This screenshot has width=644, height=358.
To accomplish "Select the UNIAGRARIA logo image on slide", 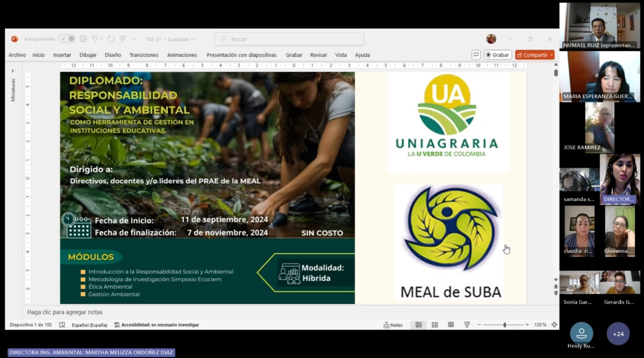I will [449, 122].
